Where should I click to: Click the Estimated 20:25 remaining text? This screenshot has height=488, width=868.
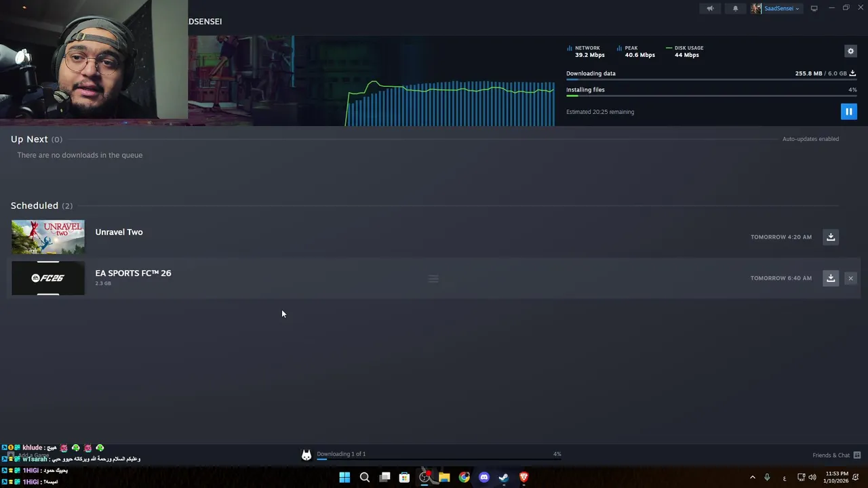tap(600, 112)
